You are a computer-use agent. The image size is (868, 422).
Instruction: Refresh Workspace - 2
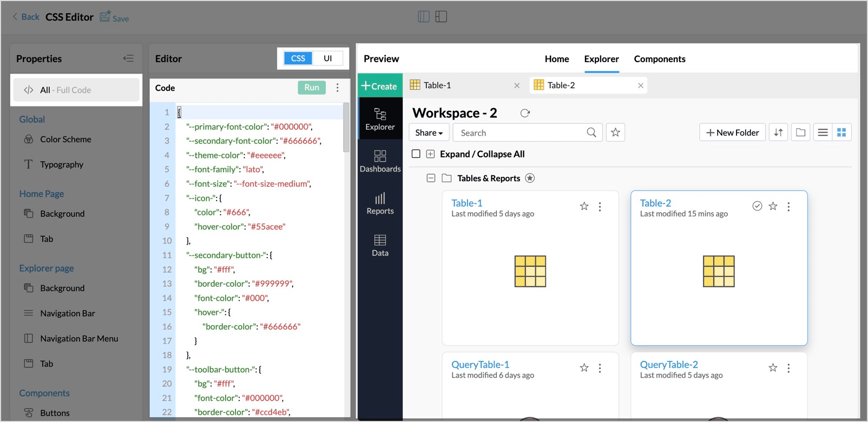(x=525, y=113)
